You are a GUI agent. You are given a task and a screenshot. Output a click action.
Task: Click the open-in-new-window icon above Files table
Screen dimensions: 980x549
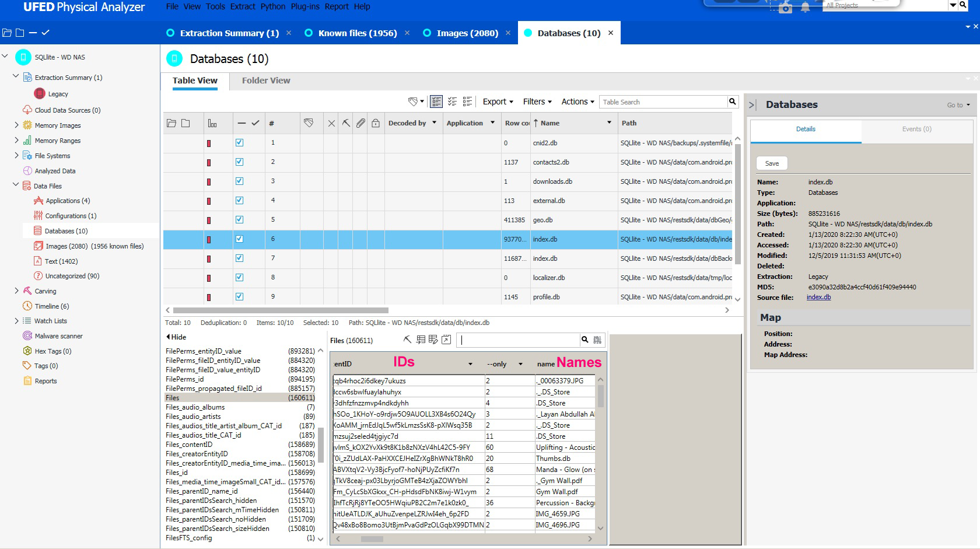[446, 340]
